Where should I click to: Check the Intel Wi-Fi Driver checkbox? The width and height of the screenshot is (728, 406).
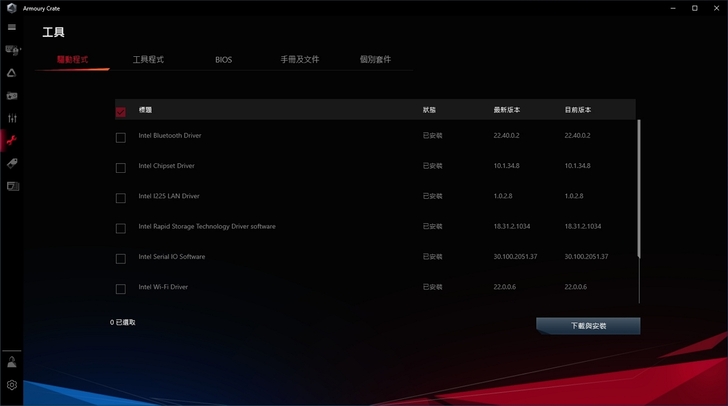(121, 289)
